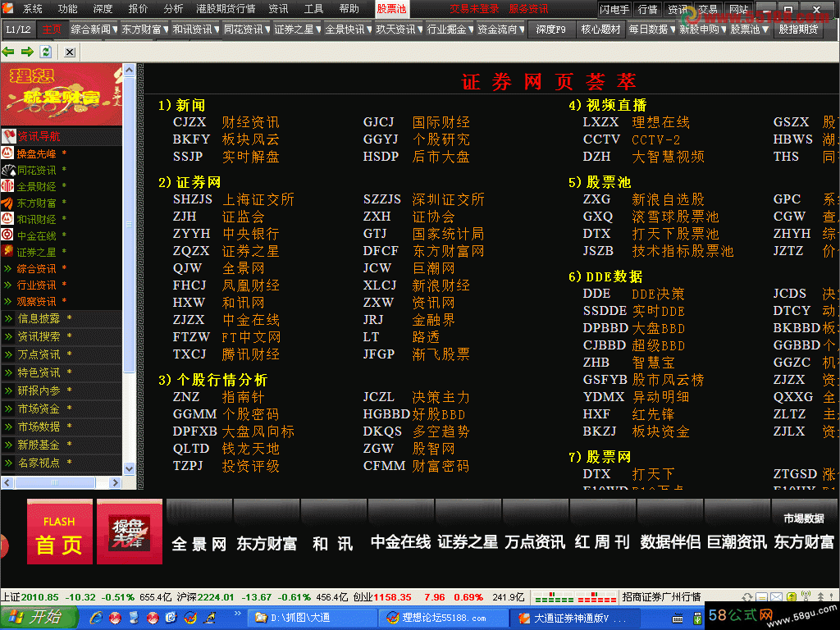The image size is (840, 630).
Task: Click the sidebar vertical scrollbar up arrow
Action: coord(129,71)
